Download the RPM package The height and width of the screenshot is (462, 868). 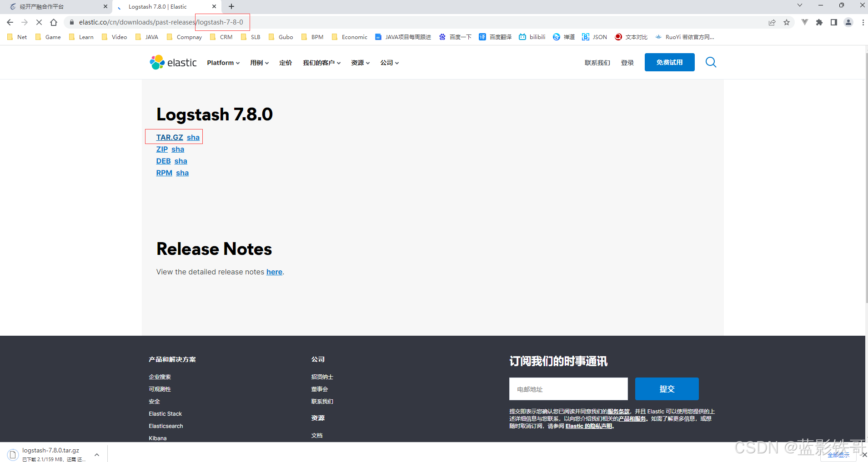(x=164, y=173)
